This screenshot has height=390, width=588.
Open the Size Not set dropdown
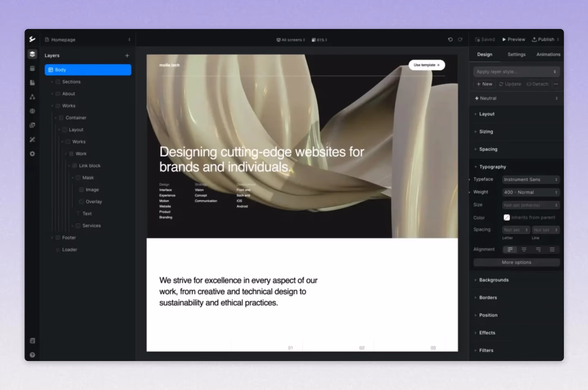click(x=531, y=205)
